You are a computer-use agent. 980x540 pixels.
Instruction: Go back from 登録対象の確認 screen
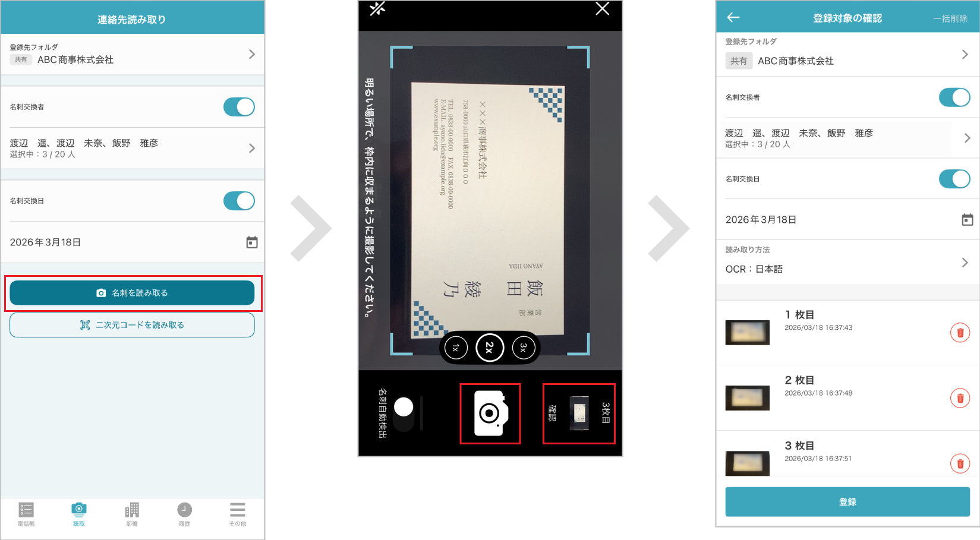click(x=733, y=18)
